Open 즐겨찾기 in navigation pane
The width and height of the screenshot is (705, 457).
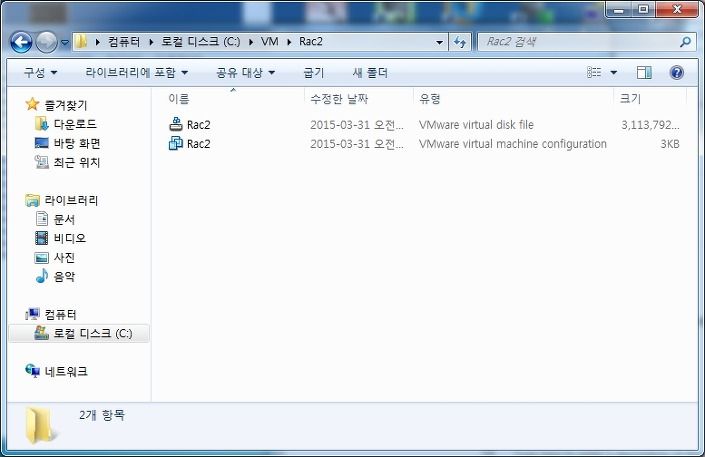[x=66, y=105]
